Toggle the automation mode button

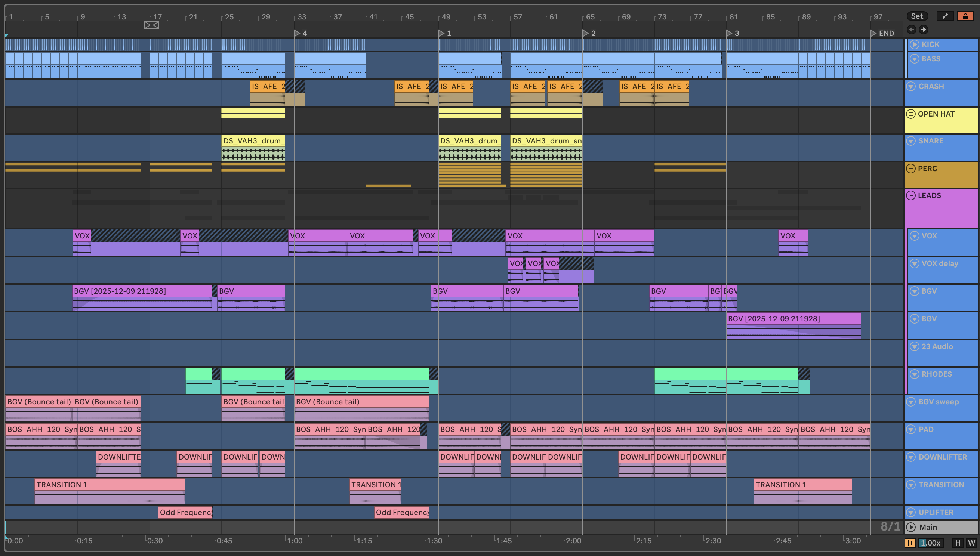[945, 16]
